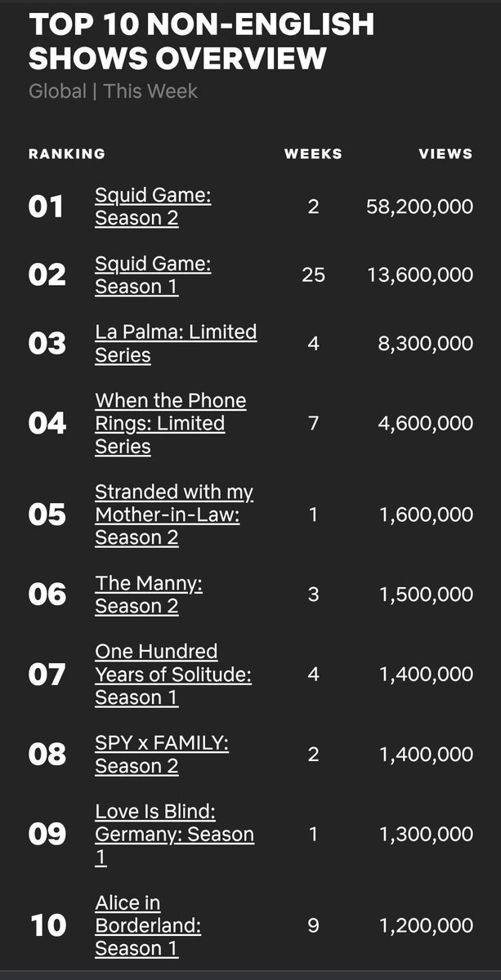The width and height of the screenshot is (501, 980).
Task: Open Stranded with my Mother-in-Law: Season 2
Action: click(174, 514)
